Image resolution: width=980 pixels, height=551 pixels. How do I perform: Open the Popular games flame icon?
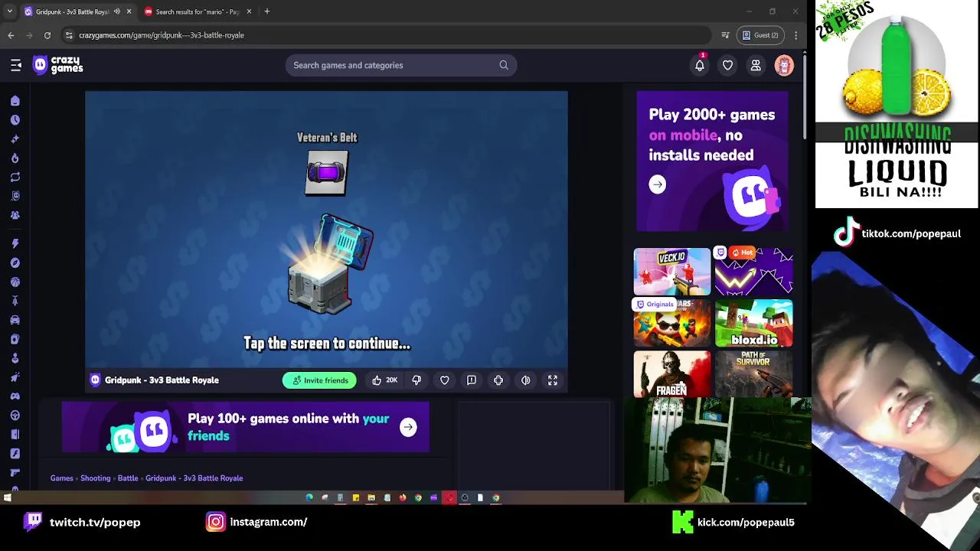pyautogui.click(x=15, y=158)
